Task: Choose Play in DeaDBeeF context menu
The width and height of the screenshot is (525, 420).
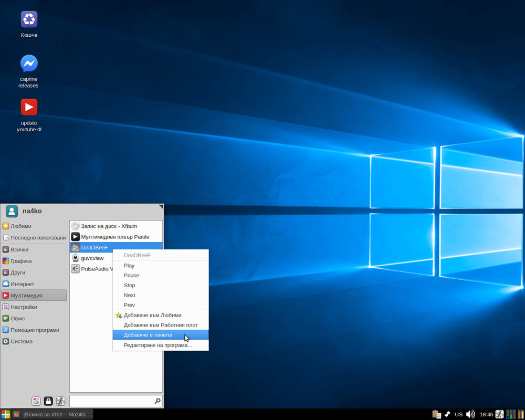Action: 161,266
